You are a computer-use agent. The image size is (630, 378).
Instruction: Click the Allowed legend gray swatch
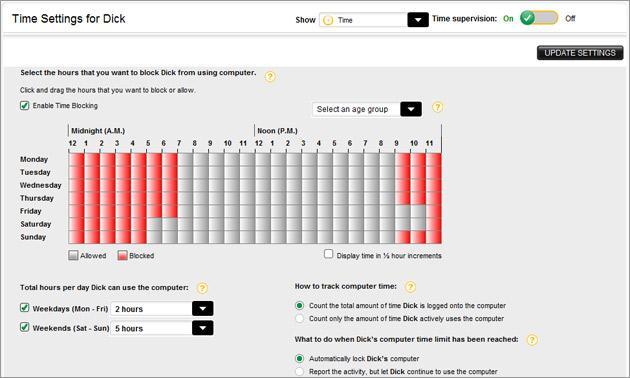(73, 255)
